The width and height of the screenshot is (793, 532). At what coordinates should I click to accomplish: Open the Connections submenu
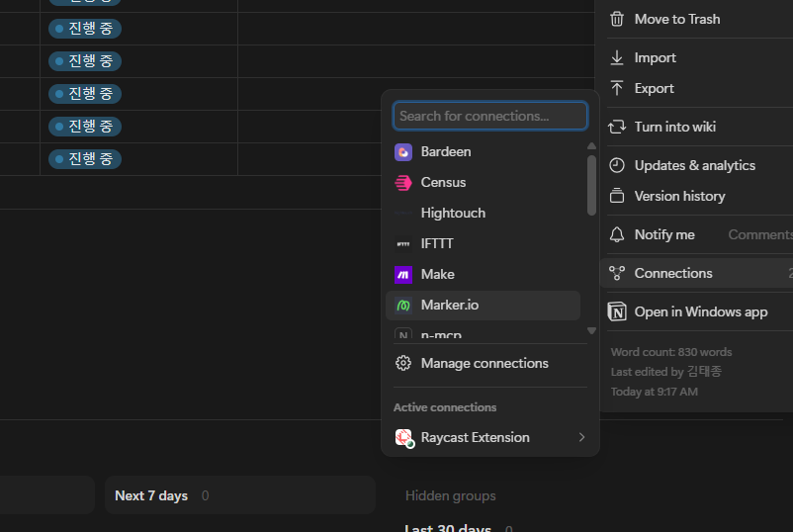pyautogui.click(x=697, y=273)
